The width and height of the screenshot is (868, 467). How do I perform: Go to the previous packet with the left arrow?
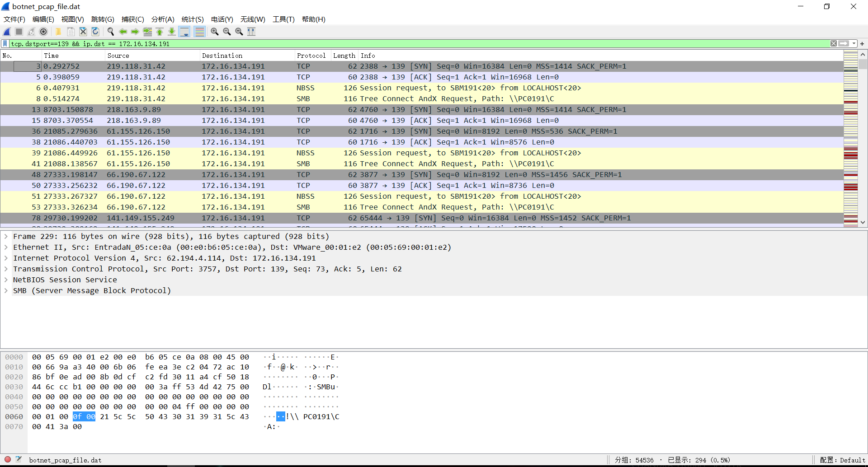[x=123, y=32]
